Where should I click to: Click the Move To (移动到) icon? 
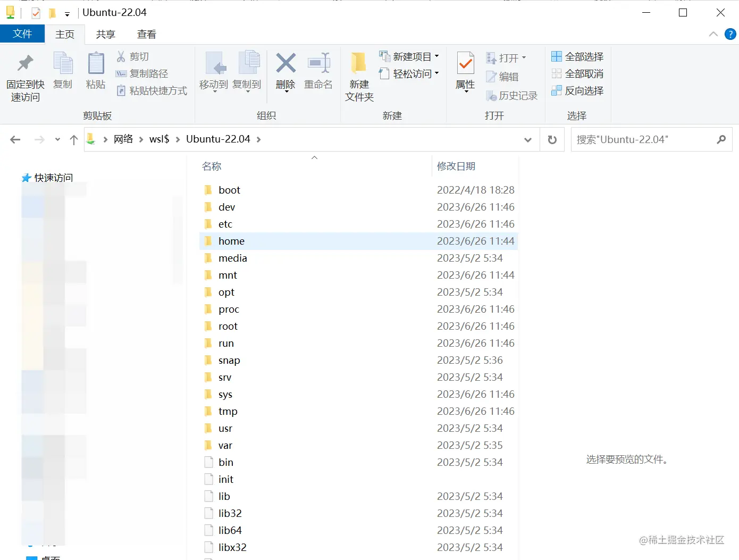216,63
